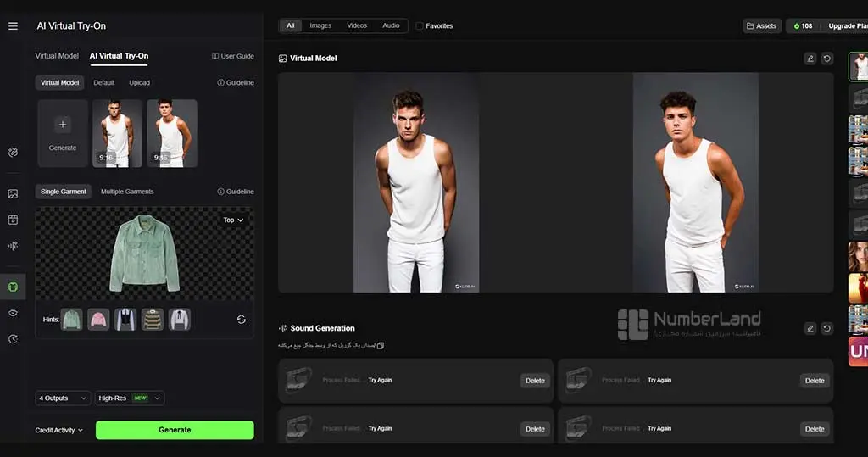Copy the Sound Generation prompt text
The height and width of the screenshot is (457, 868).
(x=381, y=346)
